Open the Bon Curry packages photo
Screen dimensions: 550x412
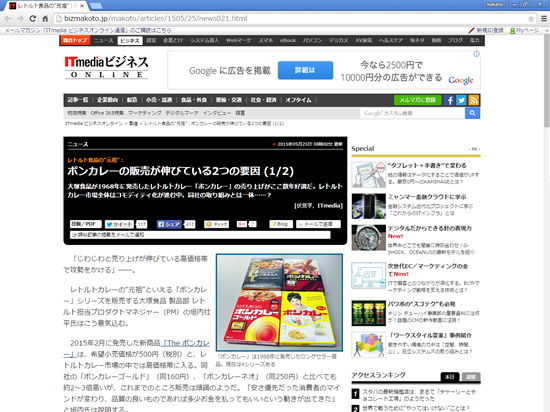tap(279, 302)
